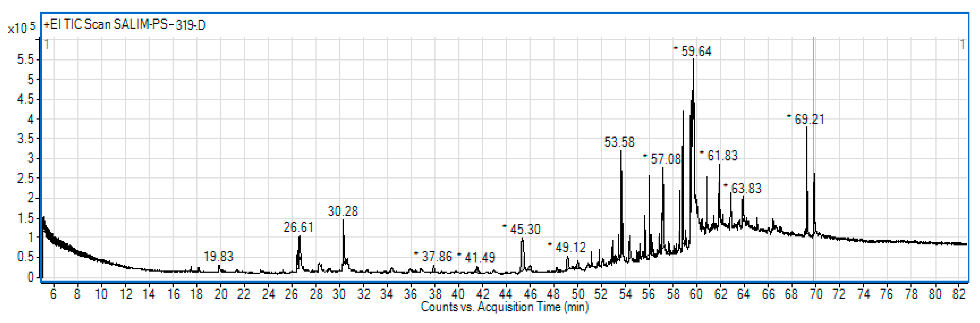Click the 82 tick on the time axis
Screen dimensions: 980x323
coord(959,294)
